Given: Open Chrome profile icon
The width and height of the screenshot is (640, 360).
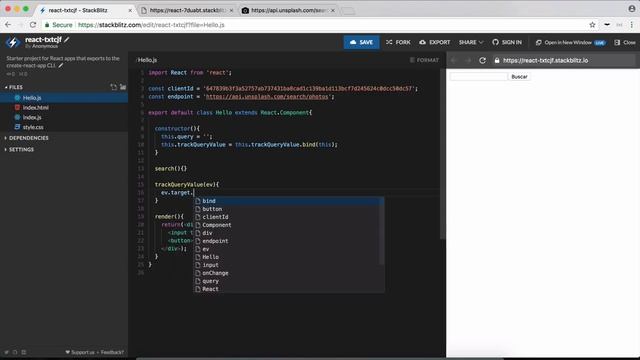Looking at the screenshot, I should click(x=631, y=8).
